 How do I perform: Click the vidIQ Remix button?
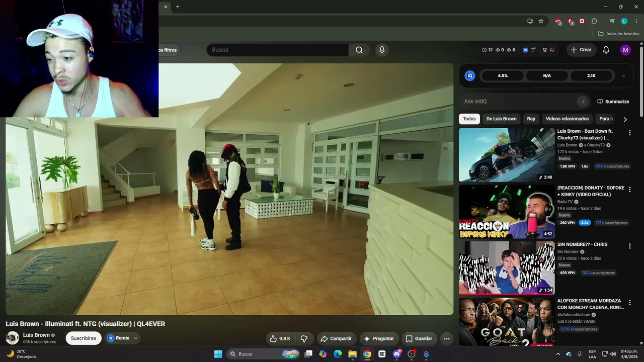118,338
